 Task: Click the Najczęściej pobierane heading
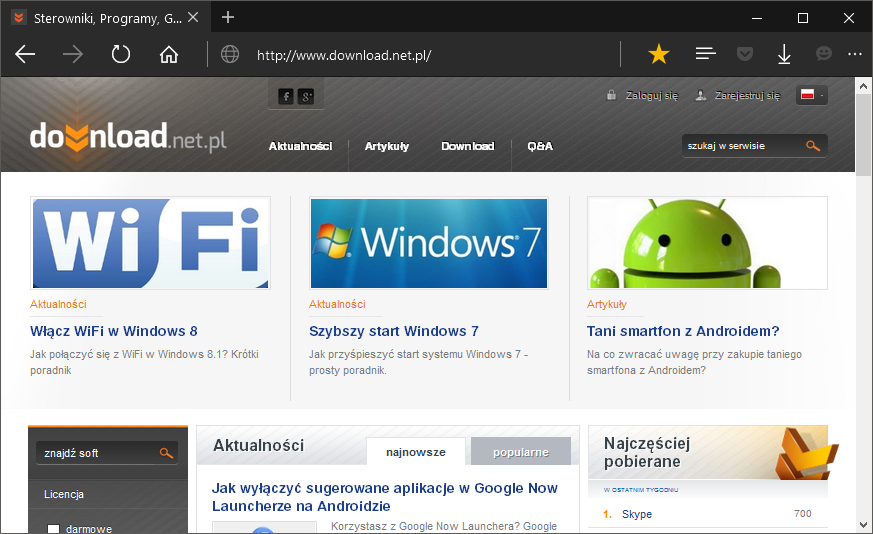coord(647,452)
